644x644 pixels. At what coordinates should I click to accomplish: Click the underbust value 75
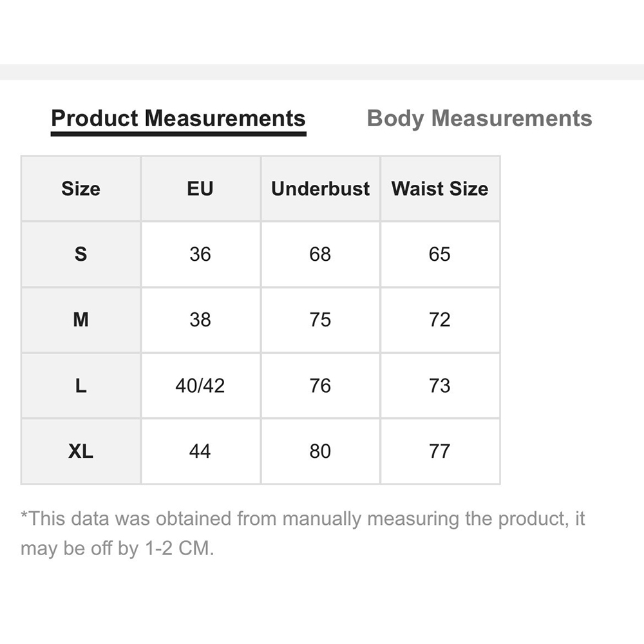pyautogui.click(x=320, y=320)
